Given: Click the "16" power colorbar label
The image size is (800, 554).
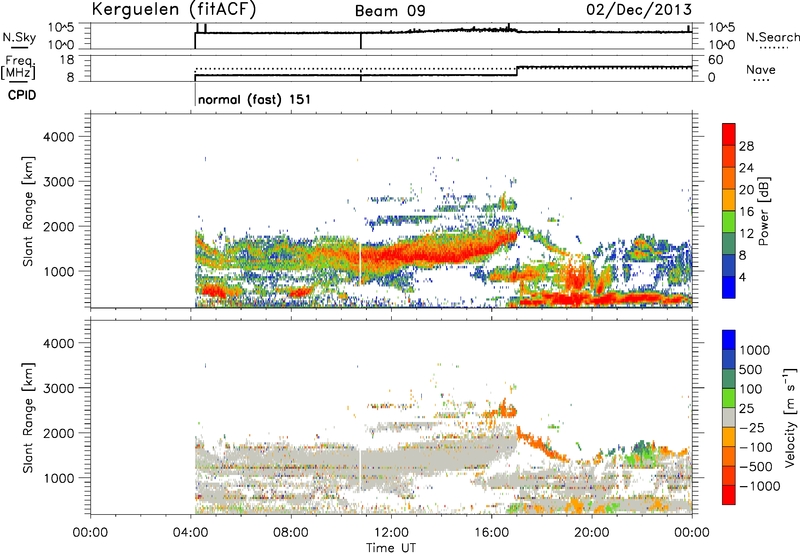Looking at the screenshot, I should click(746, 212).
